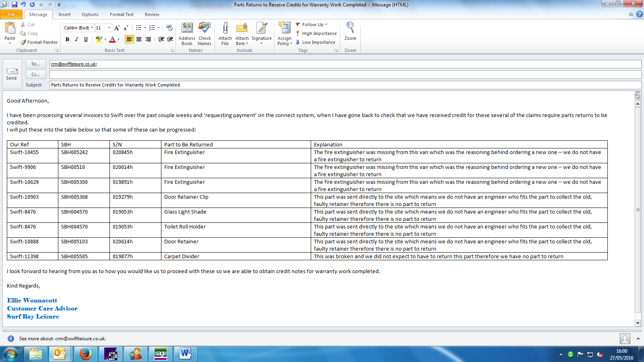Screen dimensions: 644x362
Task: Expand the numbered list options
Action: (x=158, y=28)
